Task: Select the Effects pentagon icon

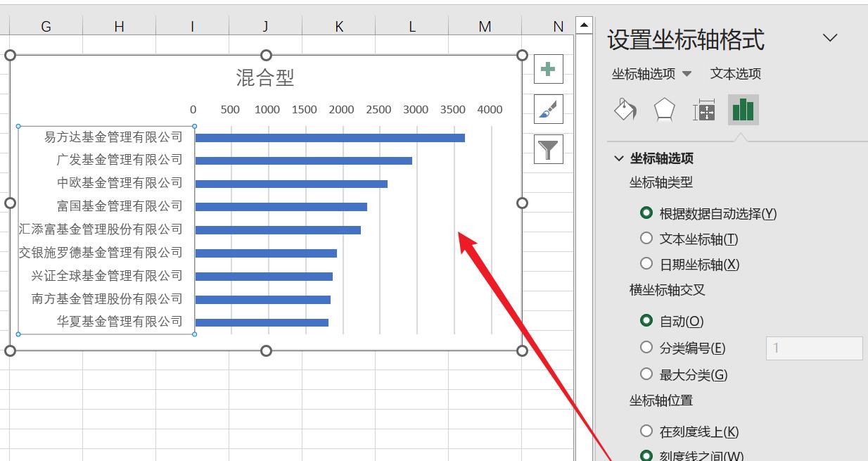Action: [665, 110]
